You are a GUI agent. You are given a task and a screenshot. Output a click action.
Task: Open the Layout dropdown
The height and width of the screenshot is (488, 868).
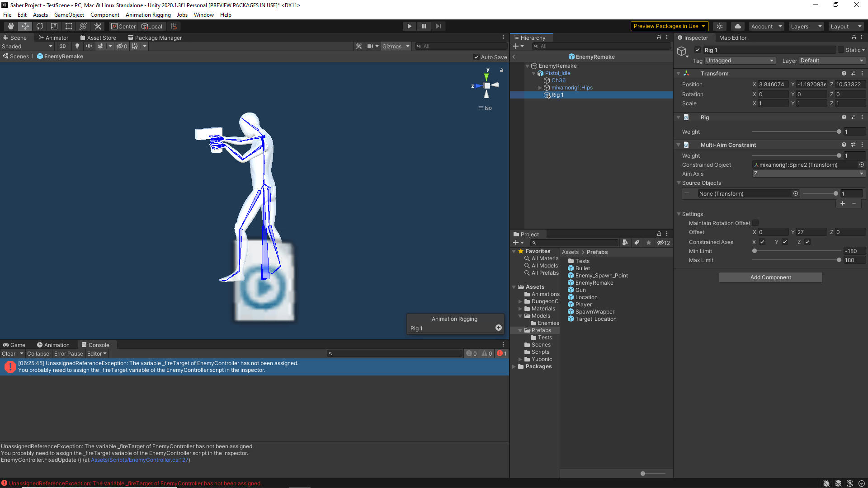click(x=846, y=26)
